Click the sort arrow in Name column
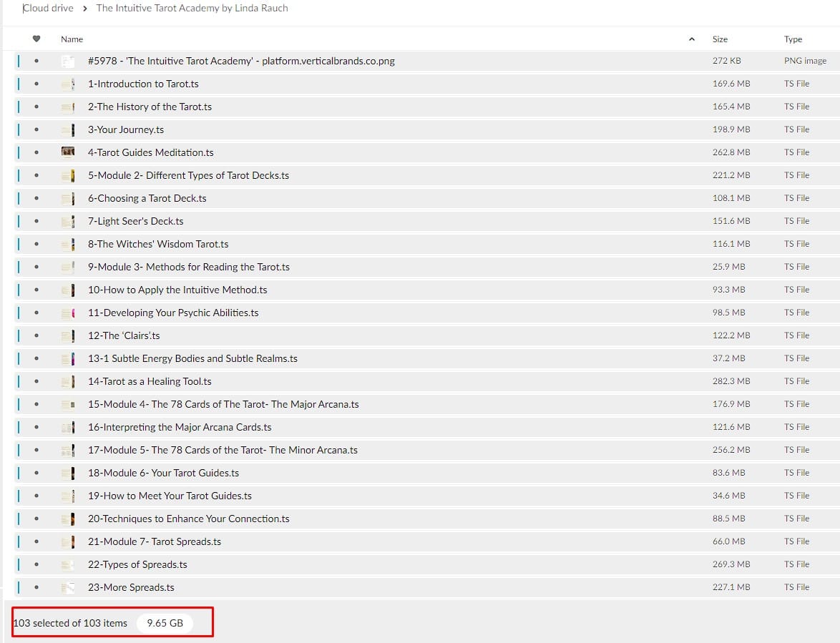This screenshot has height=643, width=840. coord(691,39)
